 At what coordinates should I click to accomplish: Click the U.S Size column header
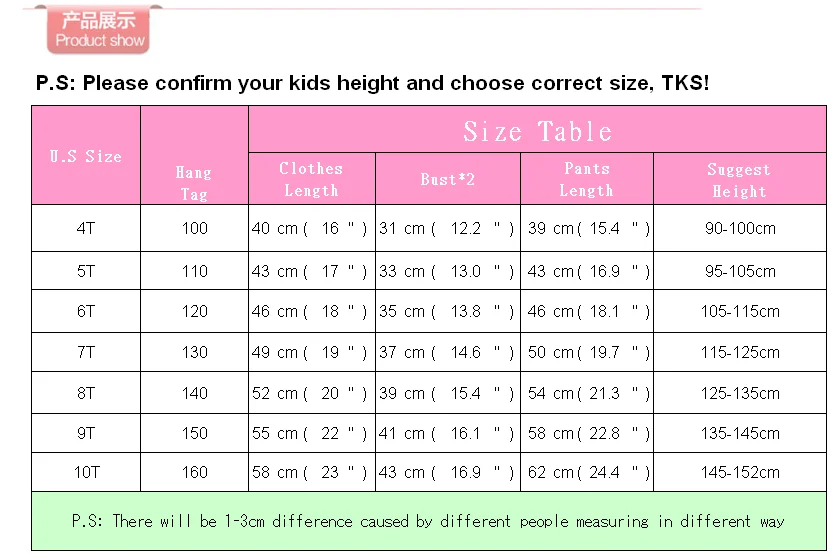click(x=86, y=155)
